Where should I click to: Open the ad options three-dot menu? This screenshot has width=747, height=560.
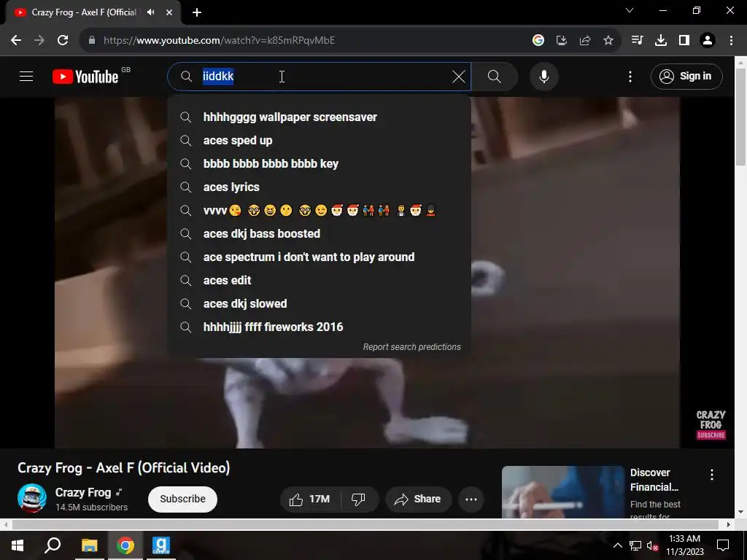point(712,475)
